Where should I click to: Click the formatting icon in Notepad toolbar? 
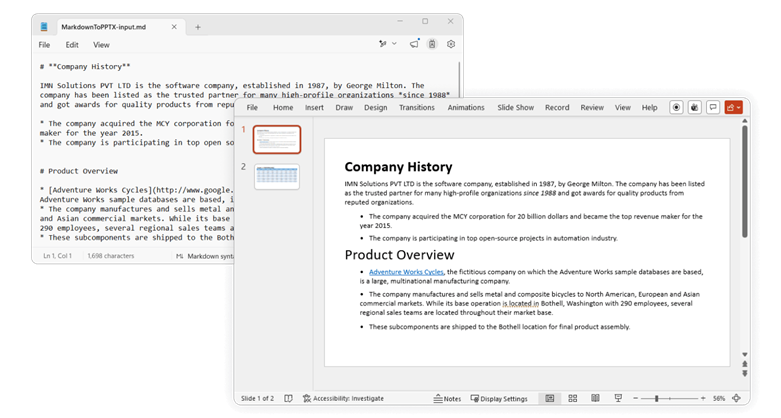(x=383, y=44)
